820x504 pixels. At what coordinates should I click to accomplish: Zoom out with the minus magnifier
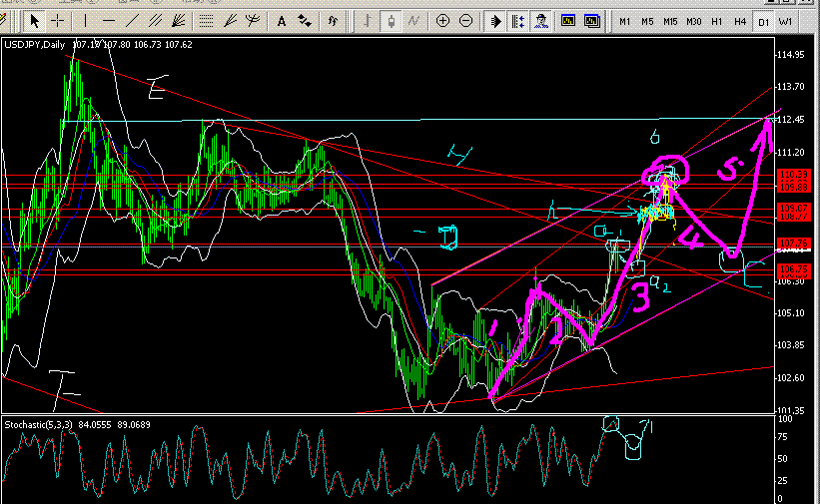(x=466, y=20)
